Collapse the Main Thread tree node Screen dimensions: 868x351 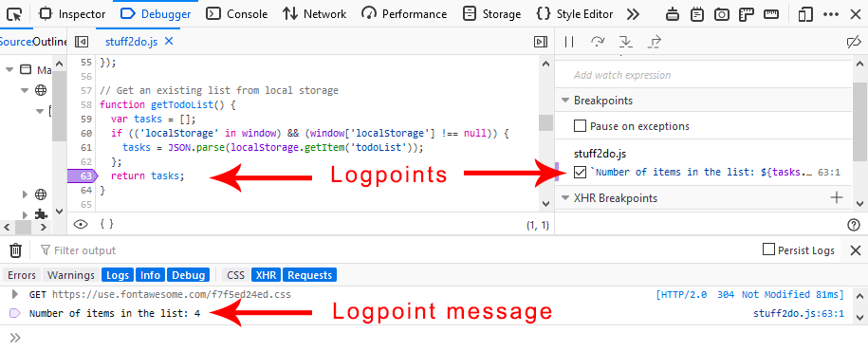tap(9, 70)
